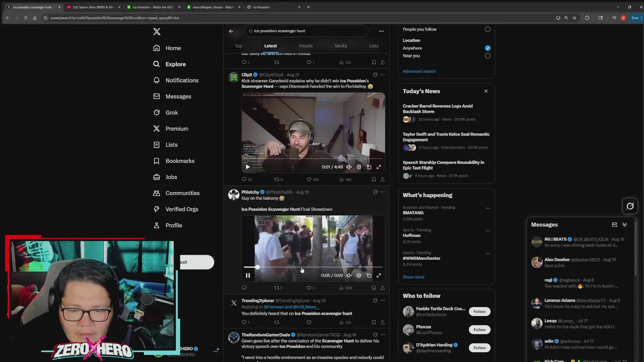Open the X logo home link
The height and width of the screenshot is (362, 644).
tap(157, 32)
